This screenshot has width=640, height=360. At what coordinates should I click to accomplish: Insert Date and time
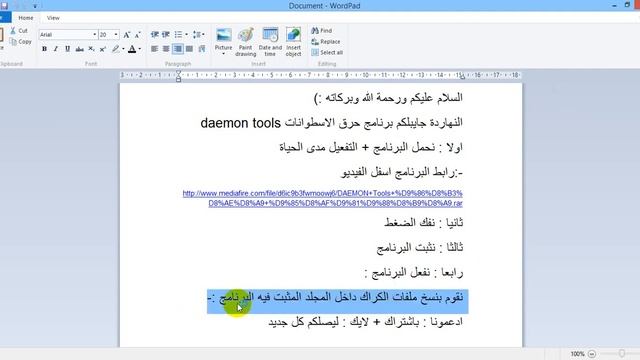tap(270, 42)
